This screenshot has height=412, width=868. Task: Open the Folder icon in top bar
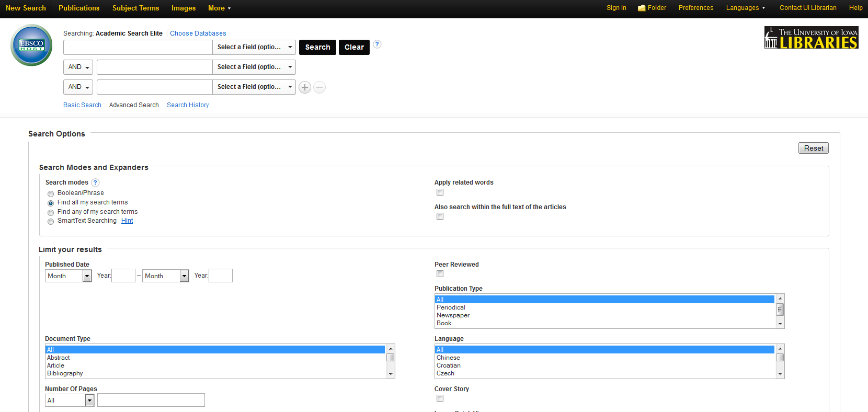[x=642, y=8]
